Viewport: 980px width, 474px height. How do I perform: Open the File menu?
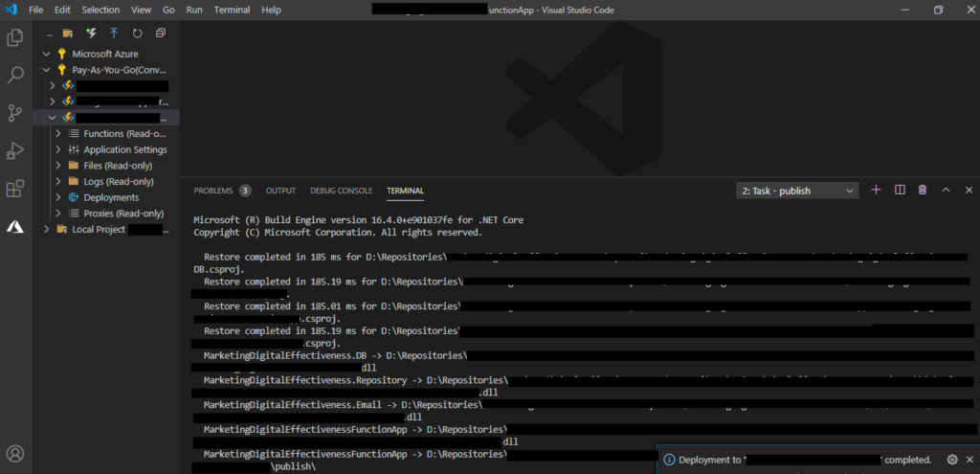pos(36,10)
